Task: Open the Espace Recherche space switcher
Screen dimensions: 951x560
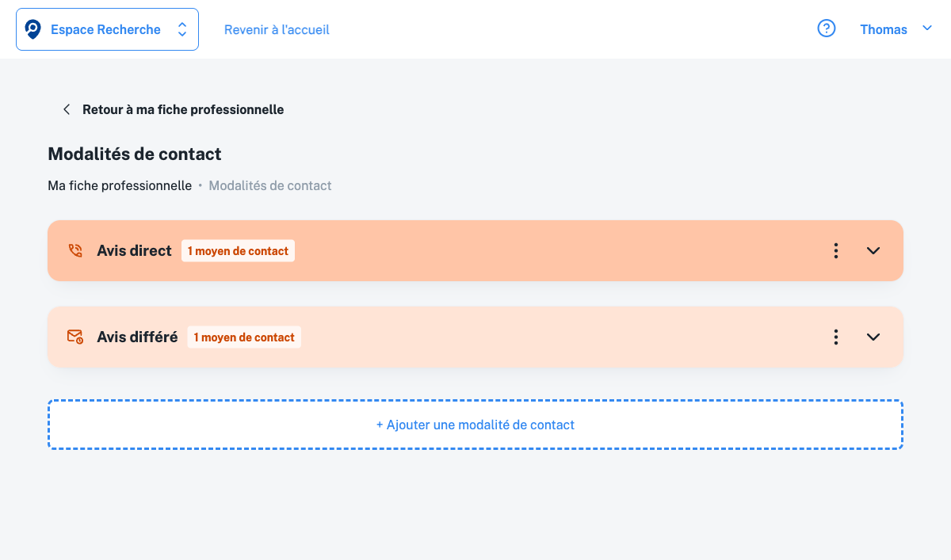Action: point(181,29)
